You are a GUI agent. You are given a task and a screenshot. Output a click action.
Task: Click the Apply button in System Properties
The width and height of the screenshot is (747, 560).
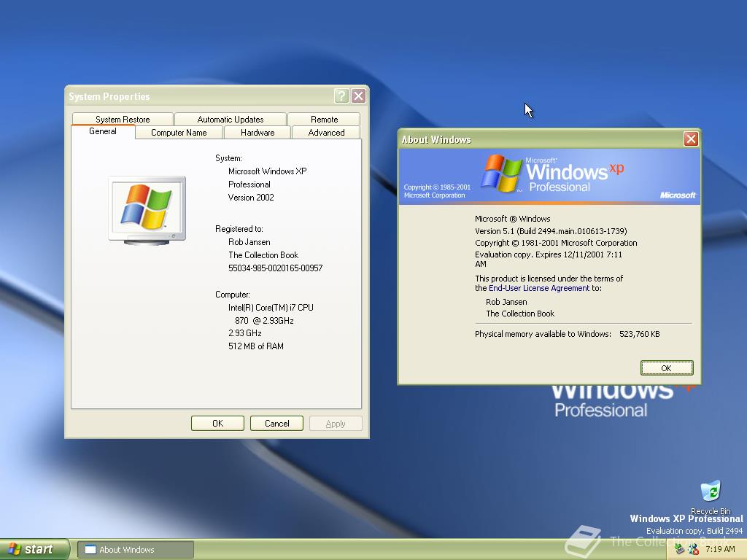[x=336, y=424]
